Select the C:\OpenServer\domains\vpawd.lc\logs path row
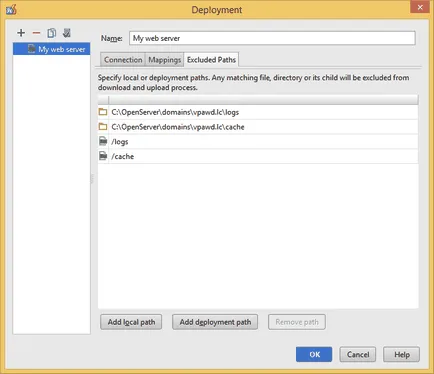The image size is (434, 374). pos(258,112)
